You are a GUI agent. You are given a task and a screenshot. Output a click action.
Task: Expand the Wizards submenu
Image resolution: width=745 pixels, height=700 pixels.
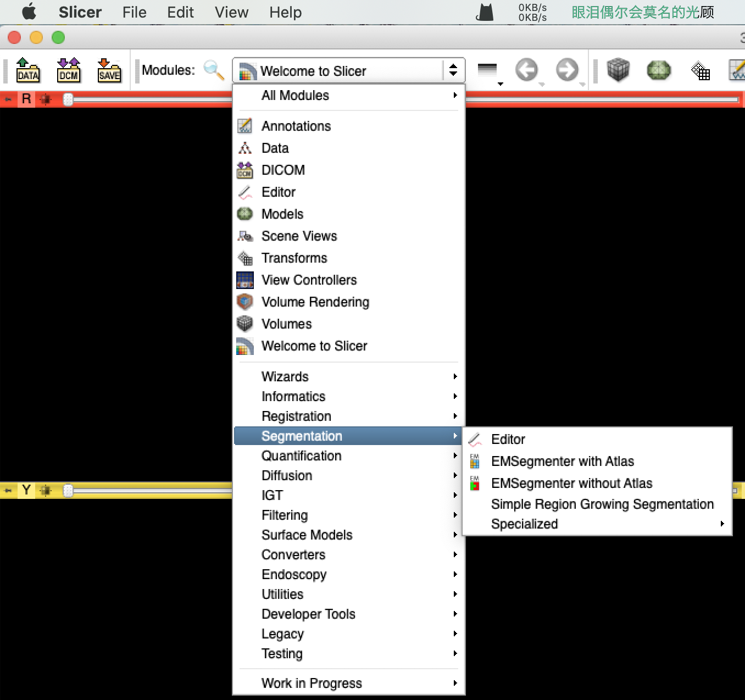tap(349, 376)
